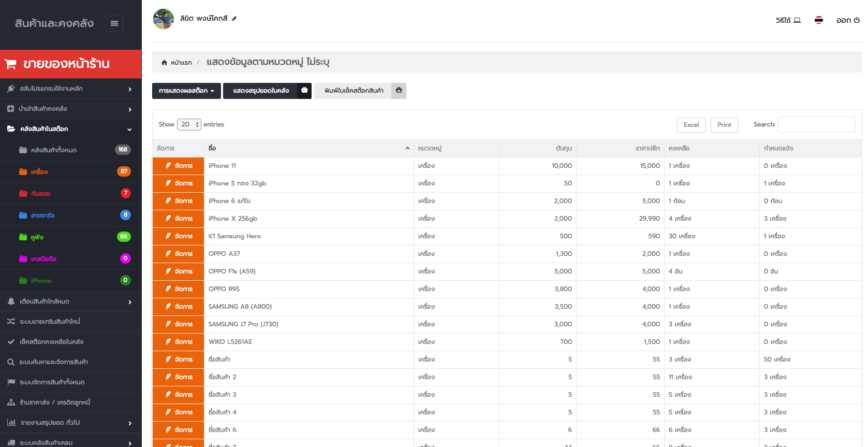868x447 pixels.
Task: Open ระบบค้นหาและจัดการสินค้า search item
Action: coord(70,362)
